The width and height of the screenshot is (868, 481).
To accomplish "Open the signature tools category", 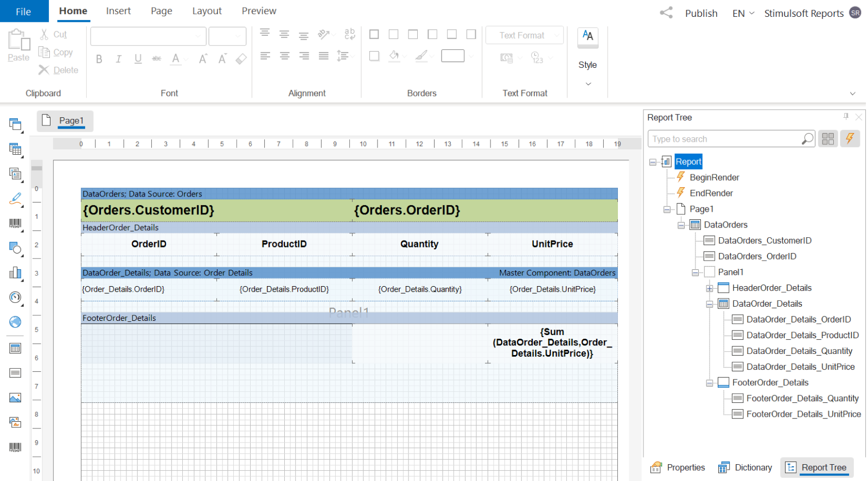I will click(15, 199).
